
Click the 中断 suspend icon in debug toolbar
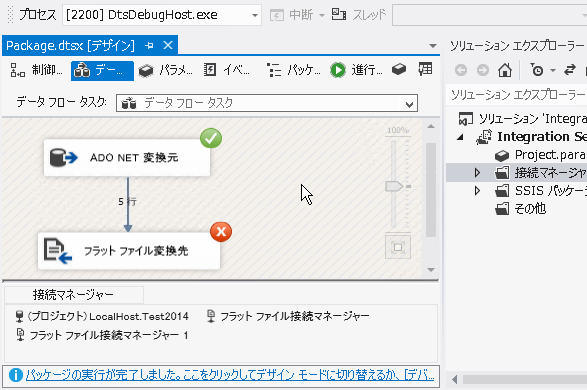click(277, 15)
